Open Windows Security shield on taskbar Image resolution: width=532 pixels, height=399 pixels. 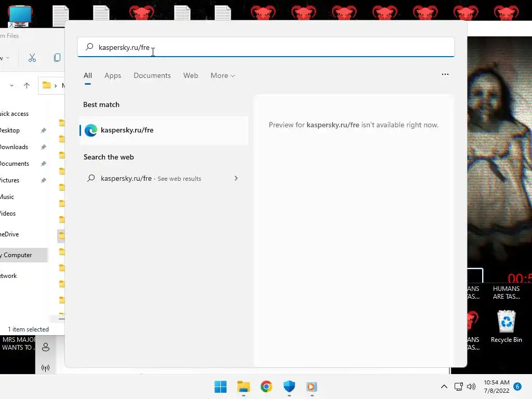click(289, 387)
